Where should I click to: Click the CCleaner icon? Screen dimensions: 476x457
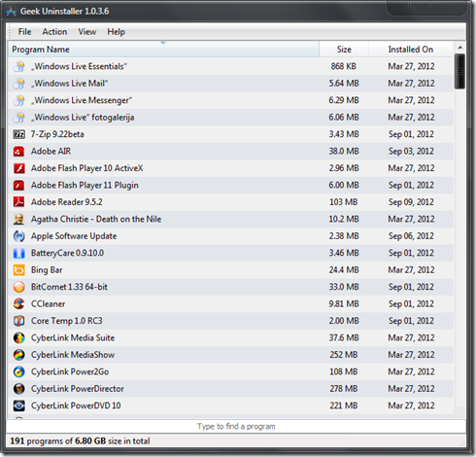18,304
